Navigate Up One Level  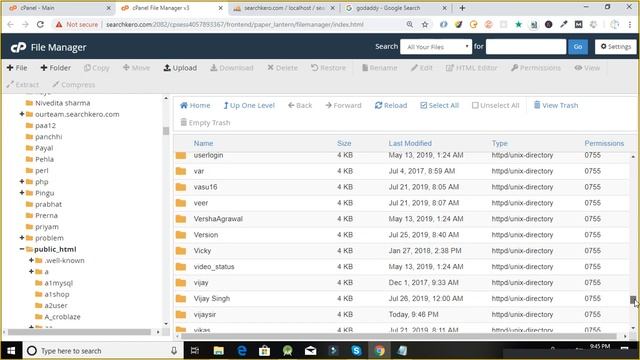[249, 105]
